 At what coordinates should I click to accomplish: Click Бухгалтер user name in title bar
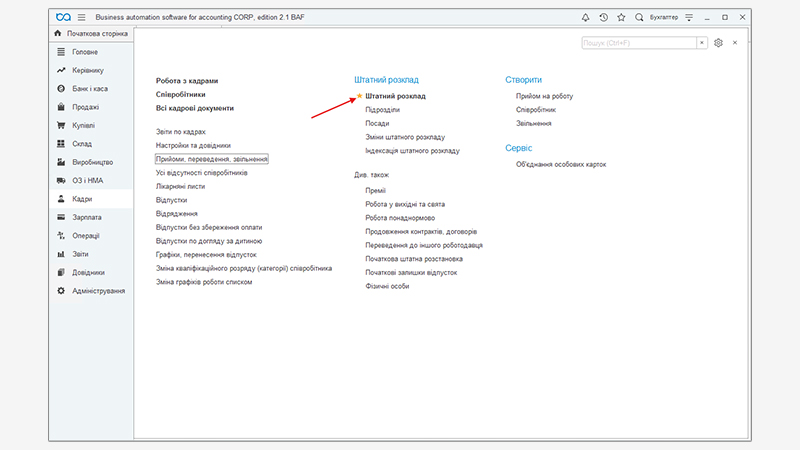pyautogui.click(x=663, y=17)
